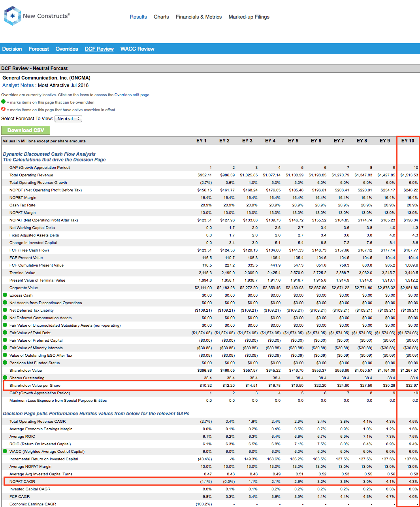
Task: Click EY 10 NOPAT CAGR 4.3%
Action: [x=413, y=482]
